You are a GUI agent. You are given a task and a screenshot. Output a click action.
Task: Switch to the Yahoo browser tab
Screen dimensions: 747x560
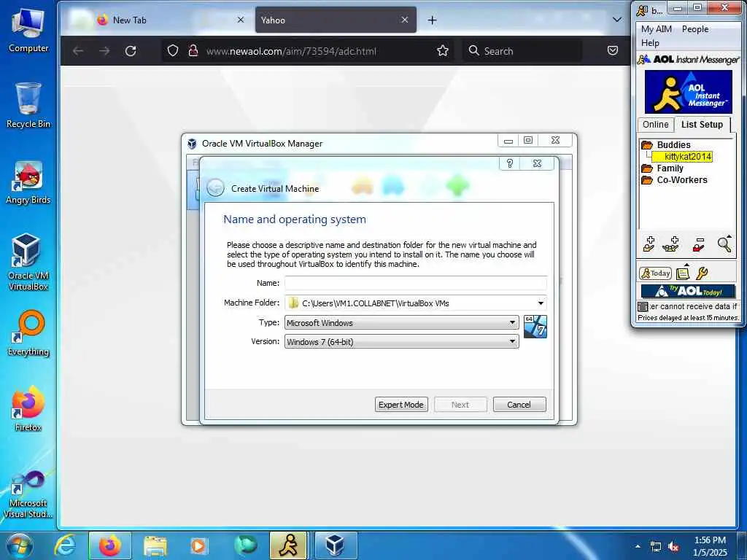pyautogui.click(x=336, y=20)
